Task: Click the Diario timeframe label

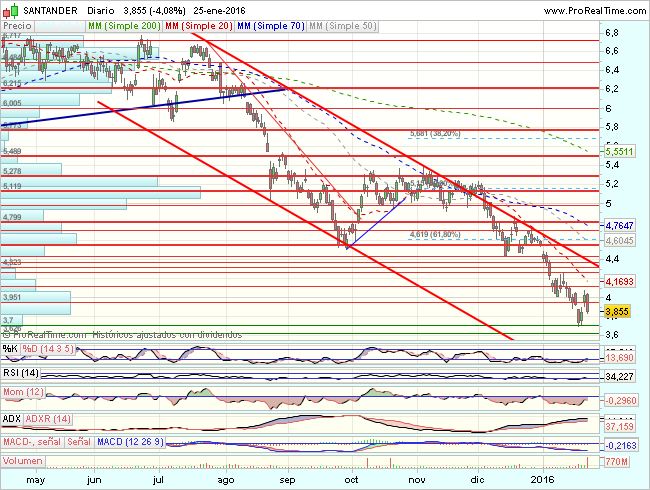Action: click(x=101, y=11)
